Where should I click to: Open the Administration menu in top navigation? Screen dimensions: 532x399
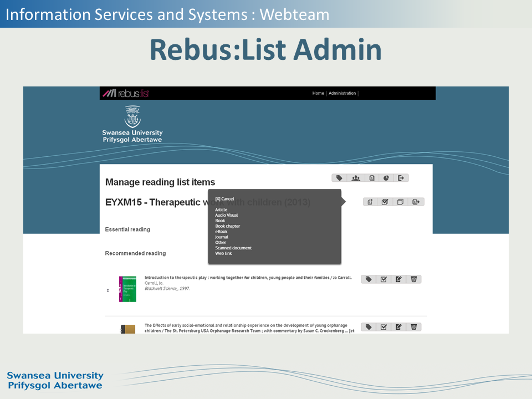pos(342,93)
